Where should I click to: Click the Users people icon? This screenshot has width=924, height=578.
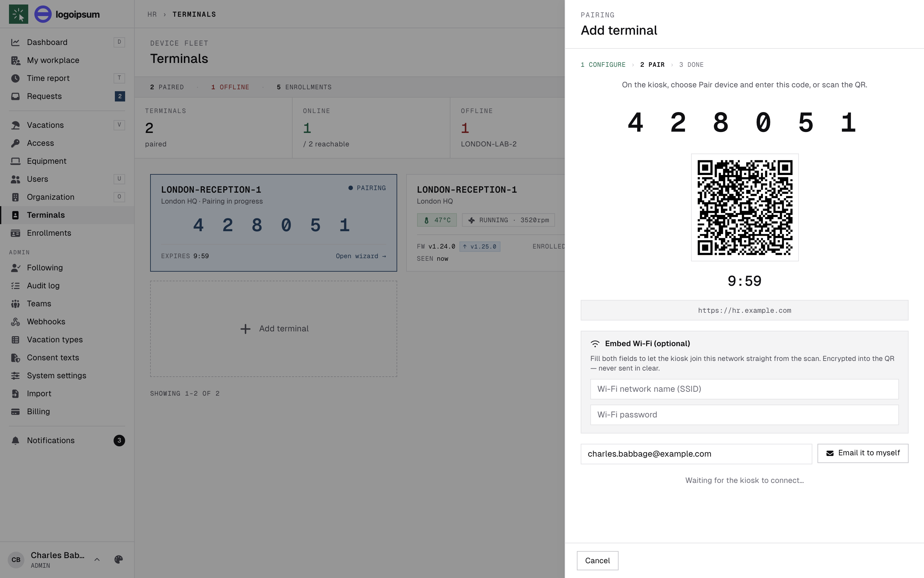[15, 179]
